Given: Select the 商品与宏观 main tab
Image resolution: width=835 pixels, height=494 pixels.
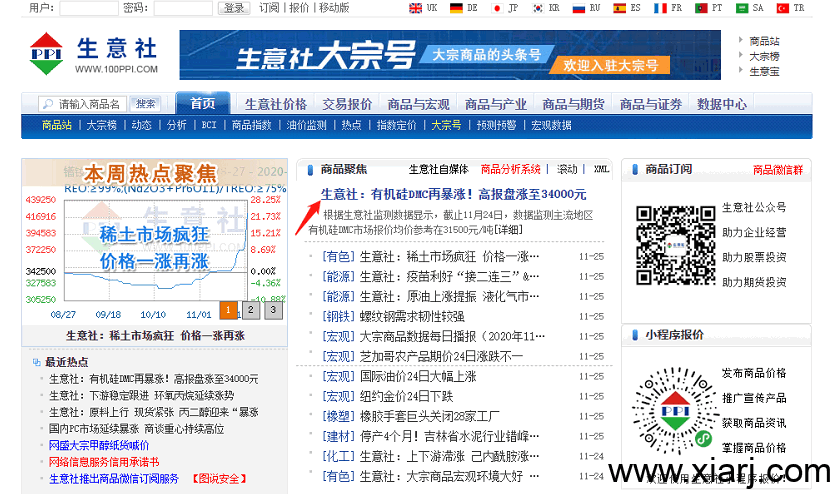Looking at the screenshot, I should click(418, 104).
